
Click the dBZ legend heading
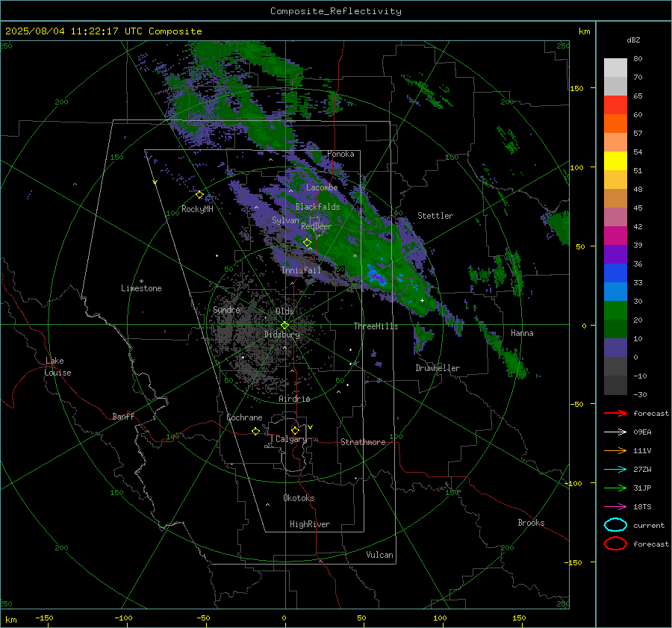pos(633,40)
